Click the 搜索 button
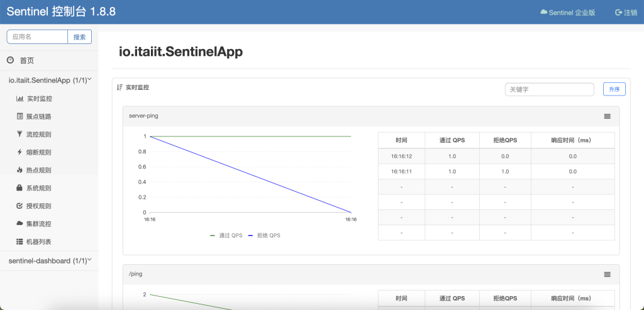Image resolution: width=644 pixels, height=310 pixels. (80, 36)
